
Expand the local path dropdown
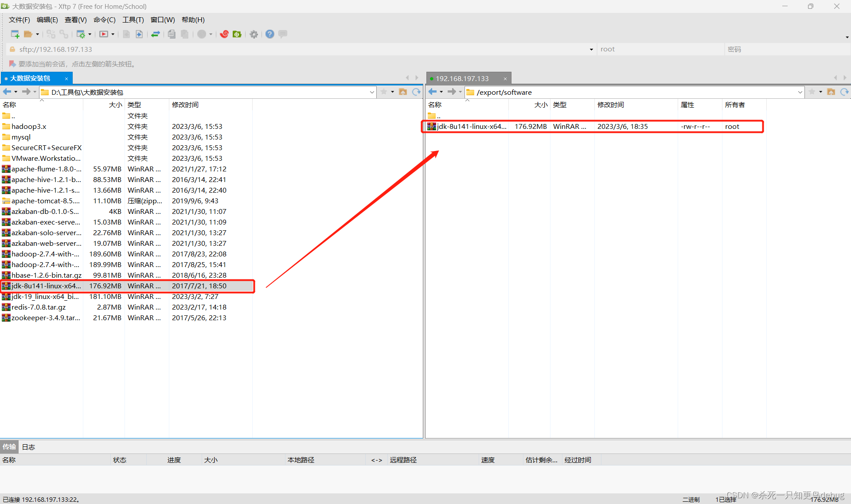tap(372, 92)
